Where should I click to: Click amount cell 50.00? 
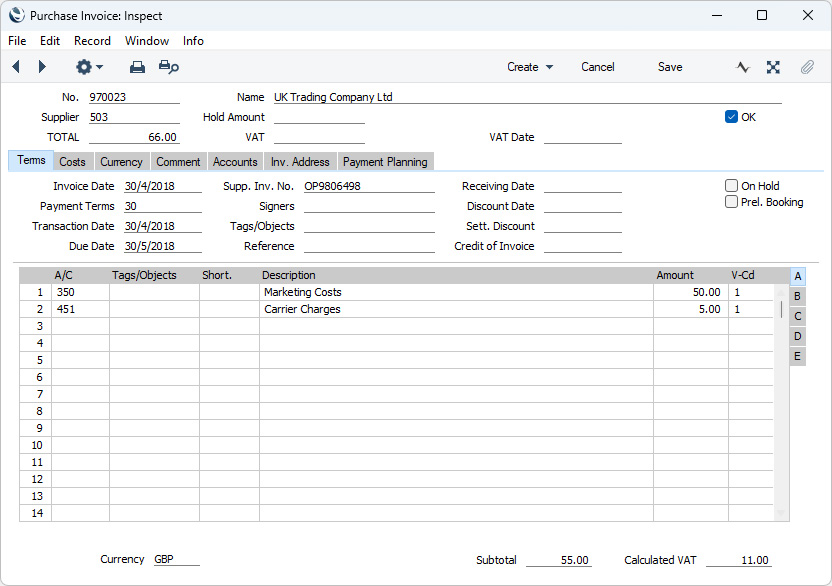pos(691,292)
